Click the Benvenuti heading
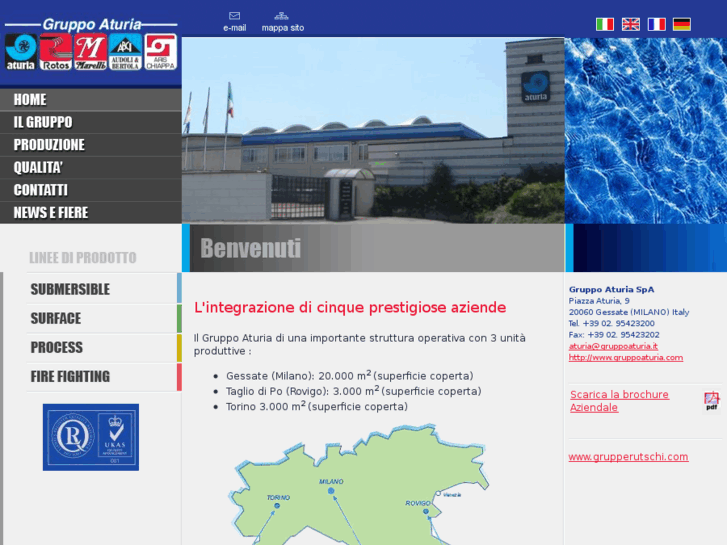The width and height of the screenshot is (727, 545). click(251, 248)
